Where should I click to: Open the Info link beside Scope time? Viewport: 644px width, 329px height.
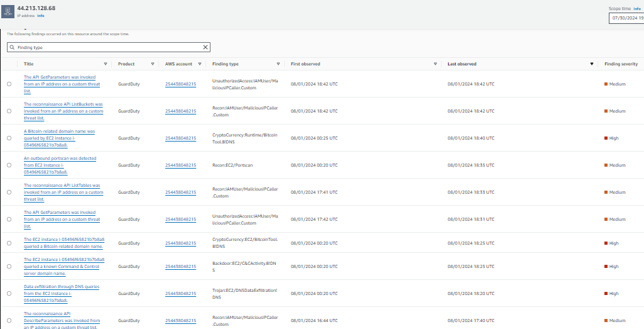(636, 8)
